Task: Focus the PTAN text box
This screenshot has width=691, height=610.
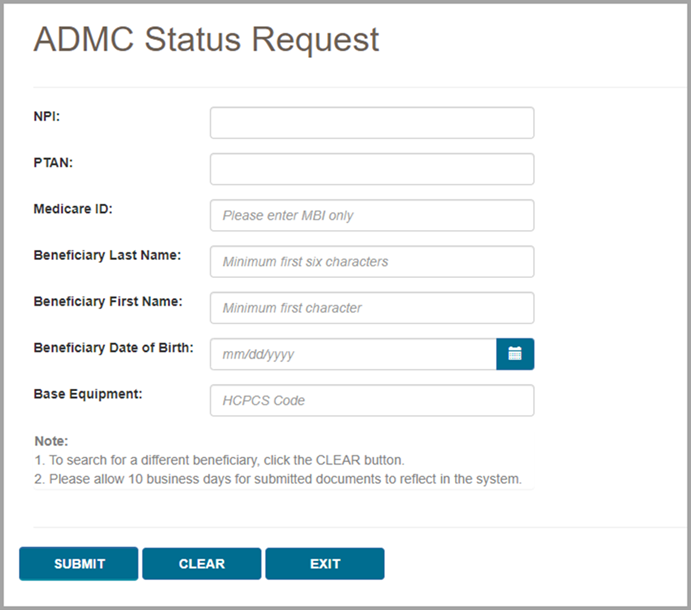Action: pos(371,169)
